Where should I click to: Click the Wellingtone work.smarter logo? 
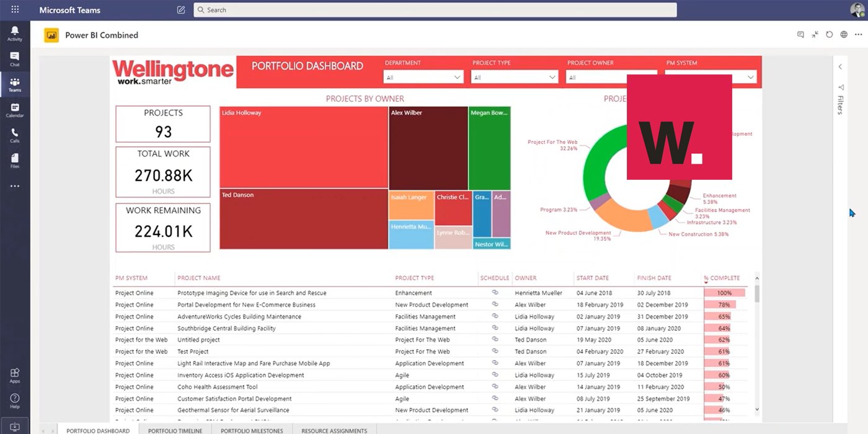pos(173,72)
